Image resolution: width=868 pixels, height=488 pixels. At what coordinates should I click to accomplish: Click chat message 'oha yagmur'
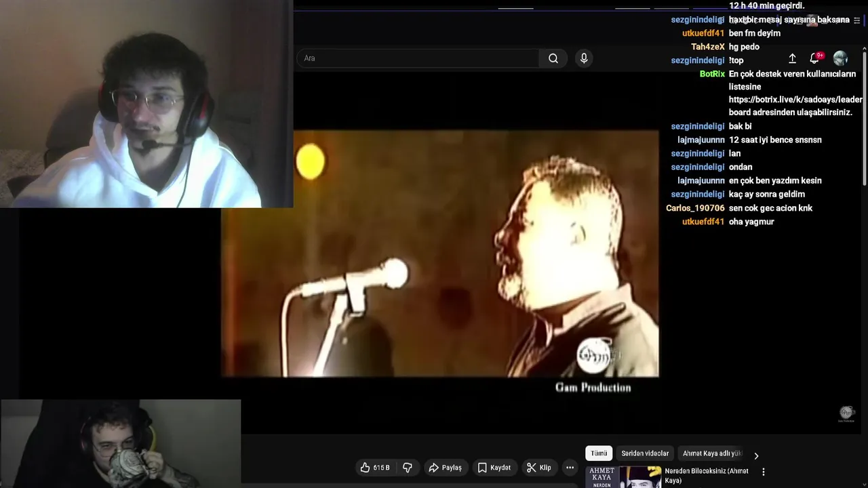(751, 222)
